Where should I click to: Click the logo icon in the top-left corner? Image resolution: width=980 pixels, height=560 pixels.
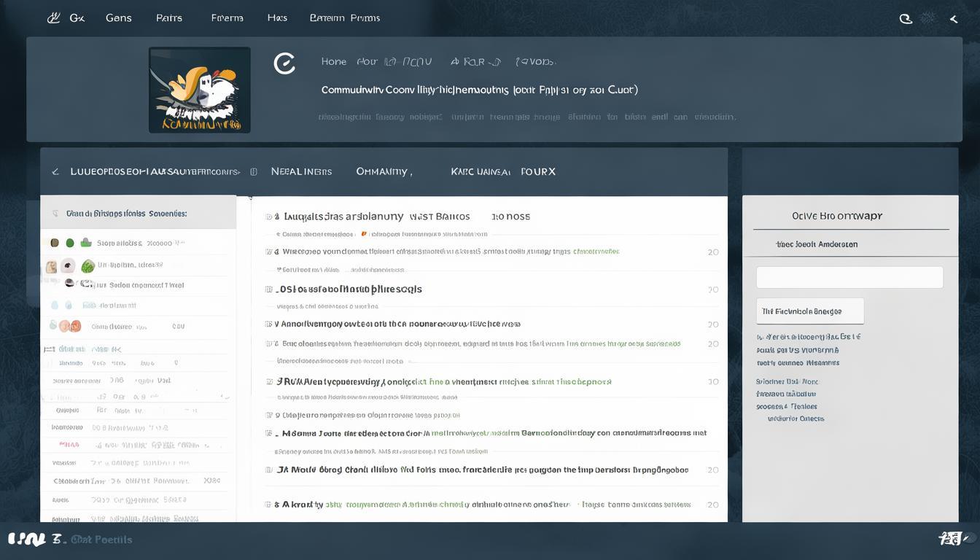[53, 18]
